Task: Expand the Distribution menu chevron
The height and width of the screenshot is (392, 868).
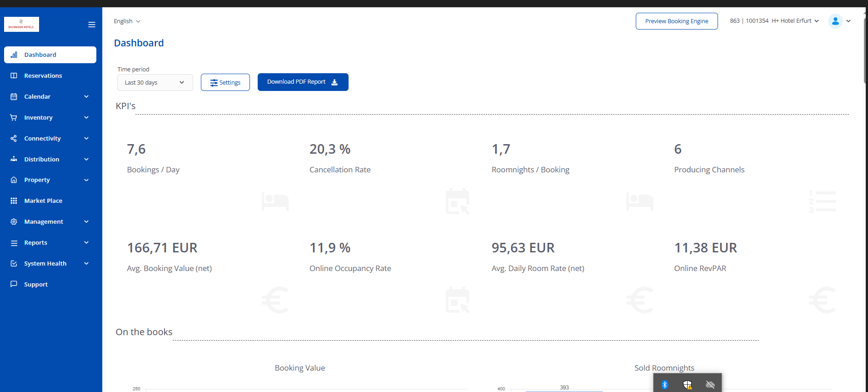Action: pyautogui.click(x=86, y=159)
